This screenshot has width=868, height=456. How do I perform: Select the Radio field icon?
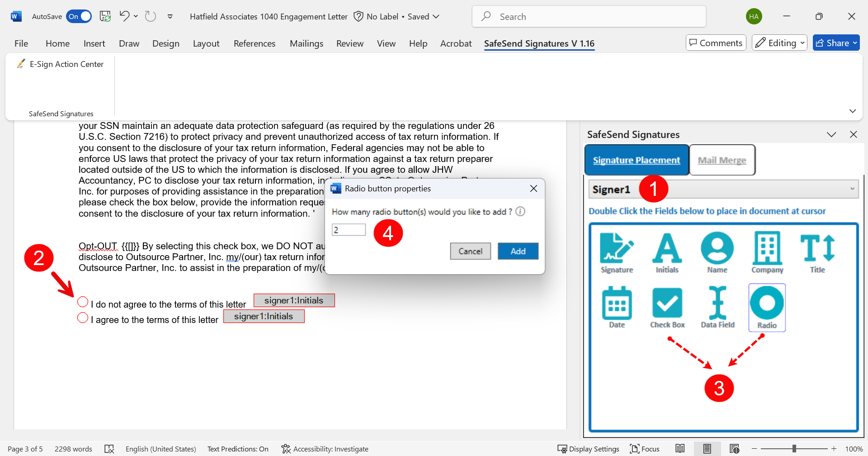(767, 308)
